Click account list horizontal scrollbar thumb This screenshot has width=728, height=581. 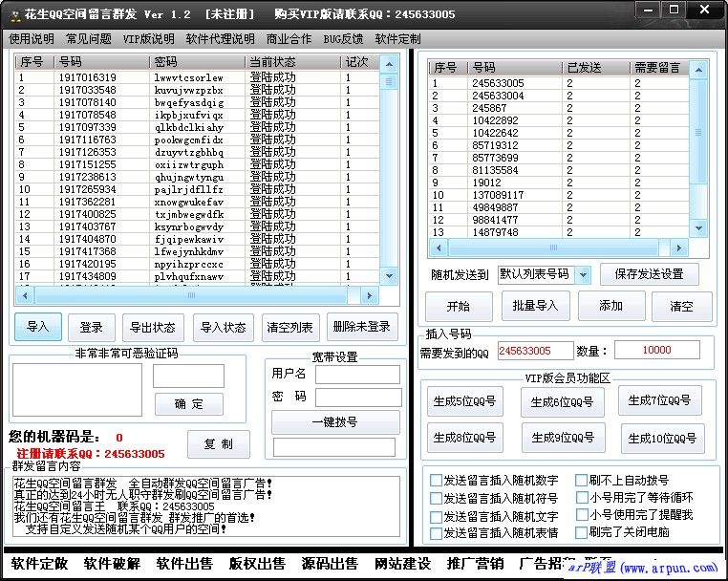click(191, 295)
